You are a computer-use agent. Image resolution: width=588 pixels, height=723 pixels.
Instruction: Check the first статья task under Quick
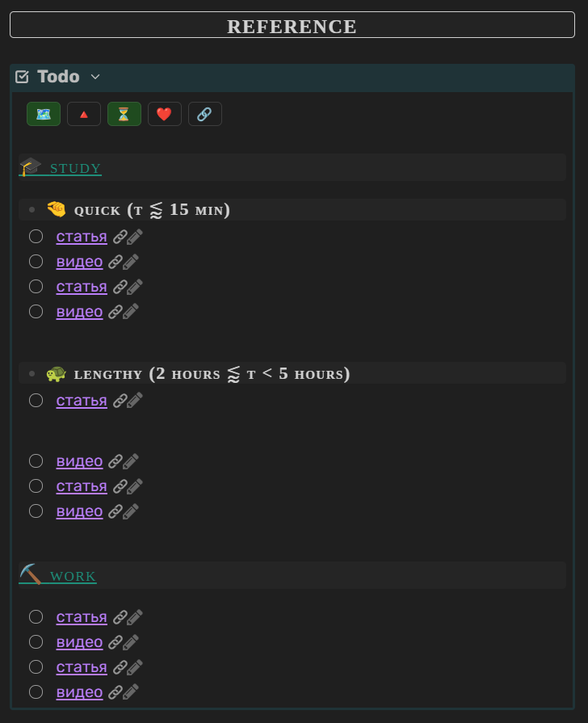[36, 237]
